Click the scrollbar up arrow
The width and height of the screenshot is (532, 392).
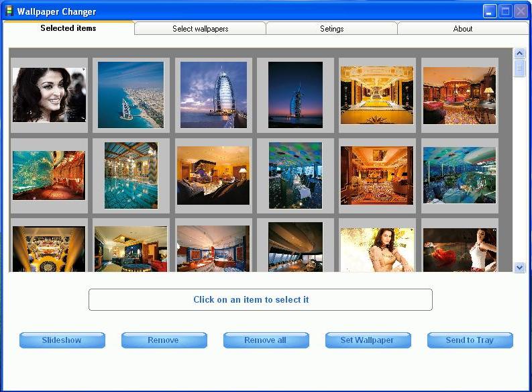coord(519,53)
